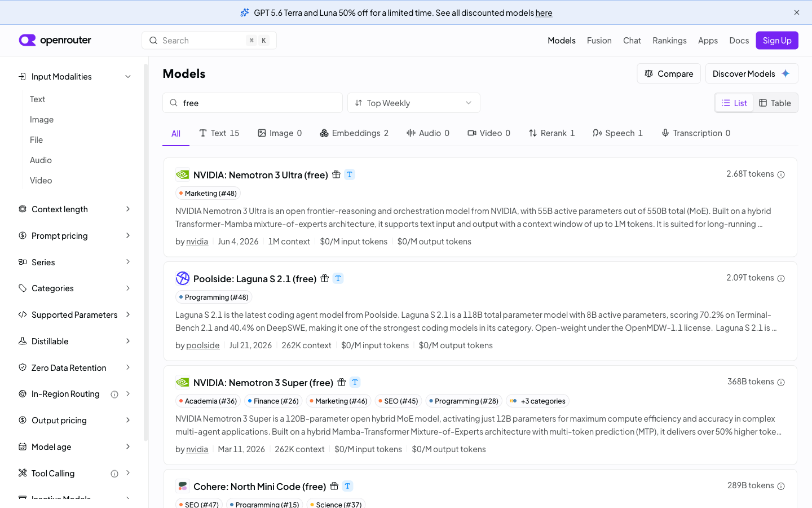Click the Poolside logo beside Laguna S 2.1
Viewport: 812px width, 508px height.
tap(183, 278)
